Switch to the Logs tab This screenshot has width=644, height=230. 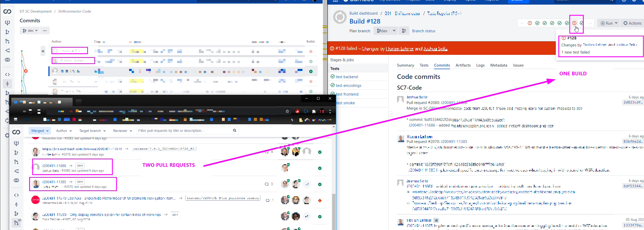click(x=480, y=65)
